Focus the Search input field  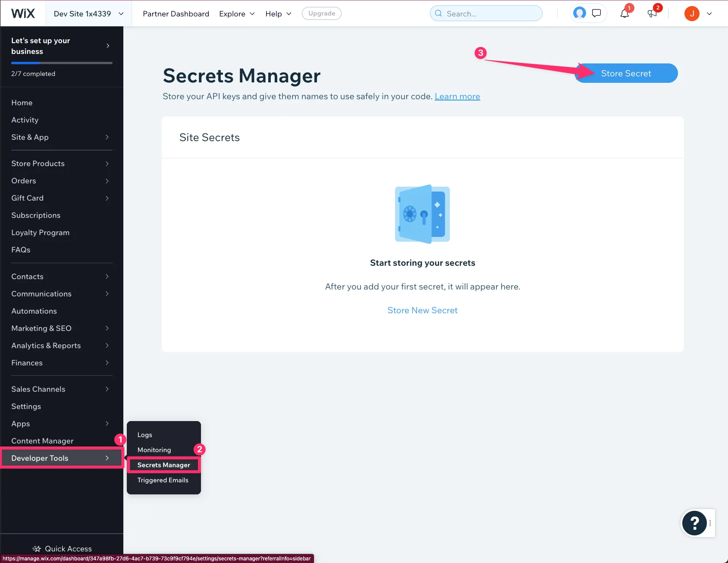point(486,13)
